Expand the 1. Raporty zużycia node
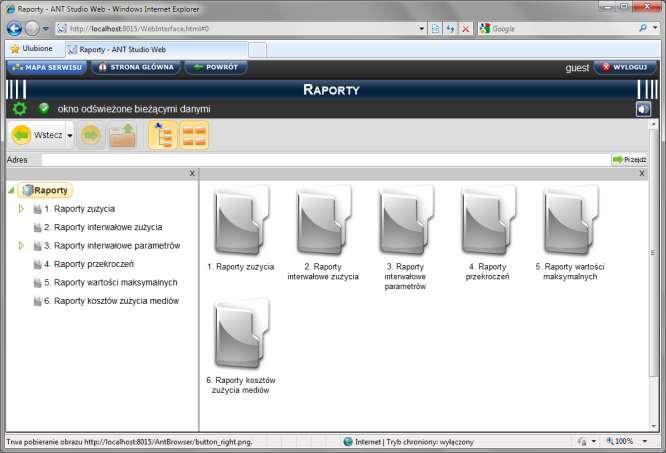The width and height of the screenshot is (666, 453). 21,209
